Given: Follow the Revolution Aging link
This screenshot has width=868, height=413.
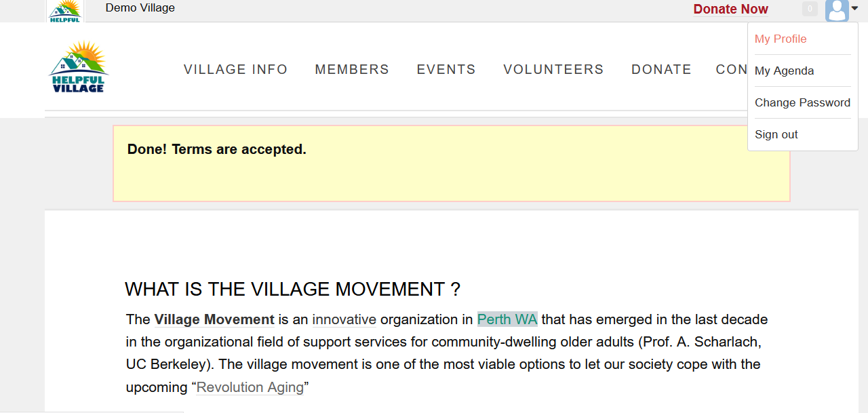Looking at the screenshot, I should pyautogui.click(x=250, y=387).
